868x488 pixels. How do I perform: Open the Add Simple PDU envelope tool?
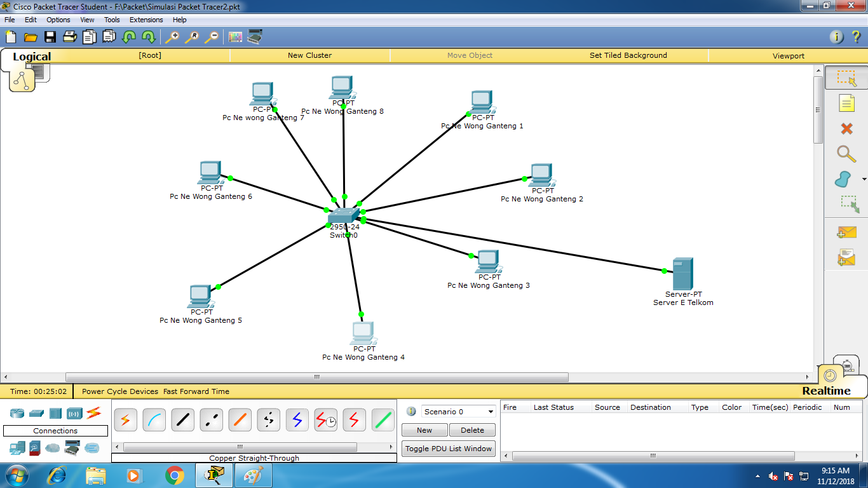(x=845, y=232)
